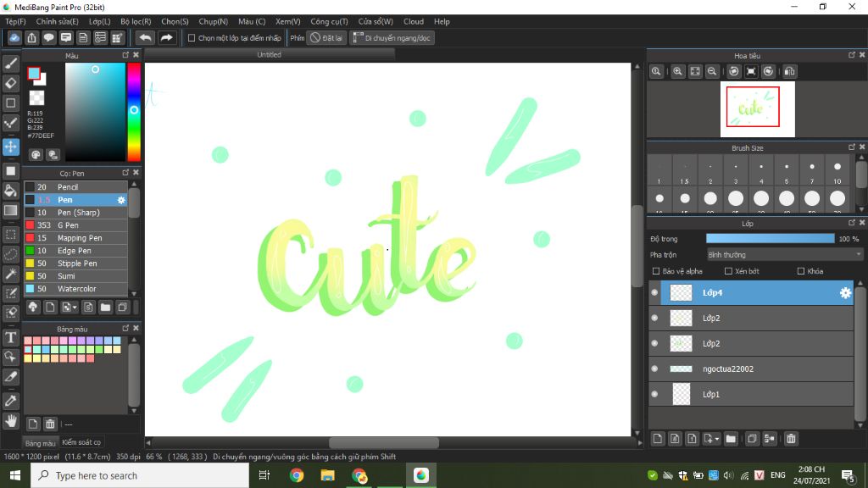Delete the selected layer with trash icon
868x488 pixels.
click(791, 439)
